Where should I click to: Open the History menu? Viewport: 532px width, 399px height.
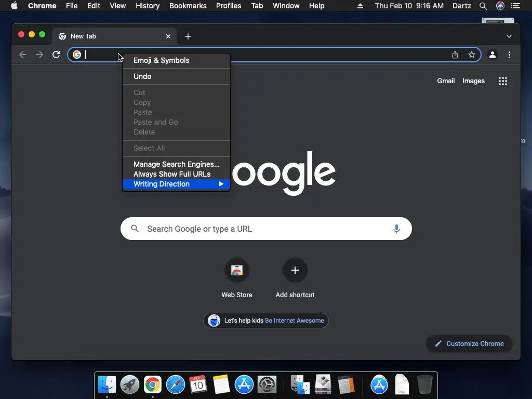pyautogui.click(x=148, y=6)
